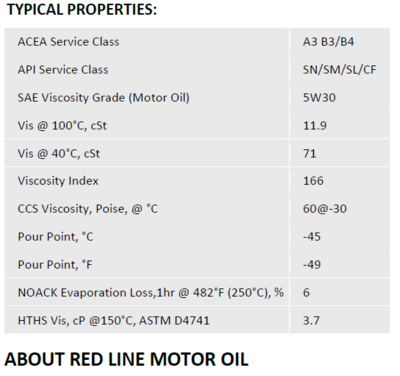Click the ABOUT RED LINE MOTOR OIL heading
Image resolution: width=400 pixels, height=376 pixels.
(x=127, y=359)
